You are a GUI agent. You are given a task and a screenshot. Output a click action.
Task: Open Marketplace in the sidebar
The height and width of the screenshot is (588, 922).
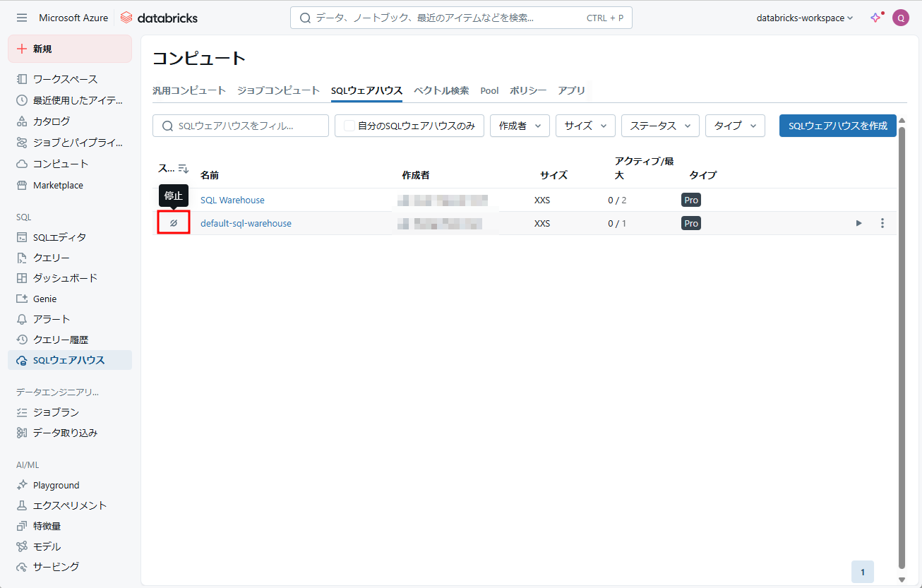tap(70, 185)
